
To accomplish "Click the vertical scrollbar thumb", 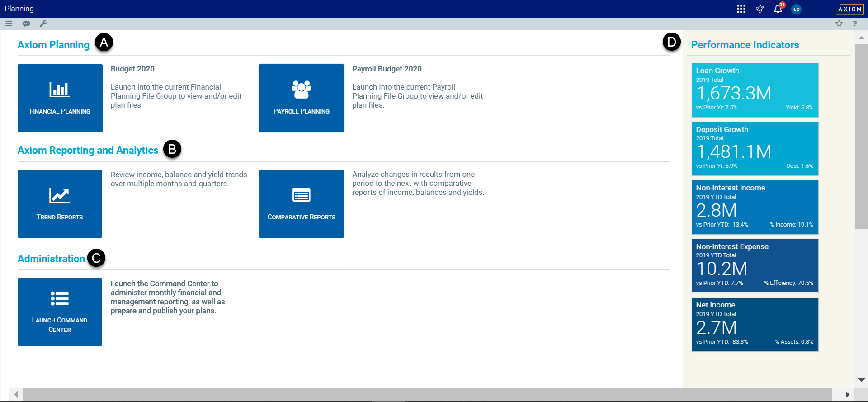I will click(861, 137).
